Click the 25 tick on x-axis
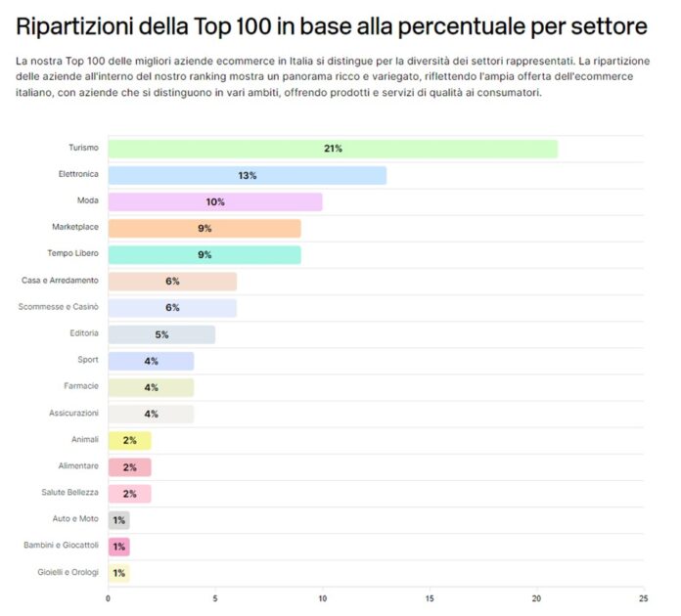681x616 pixels. [643, 598]
